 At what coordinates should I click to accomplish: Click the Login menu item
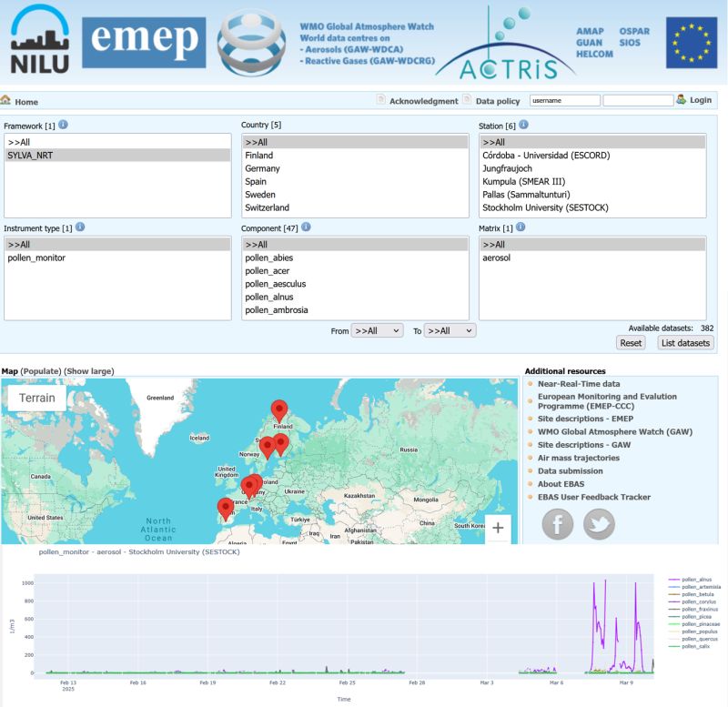[700, 100]
